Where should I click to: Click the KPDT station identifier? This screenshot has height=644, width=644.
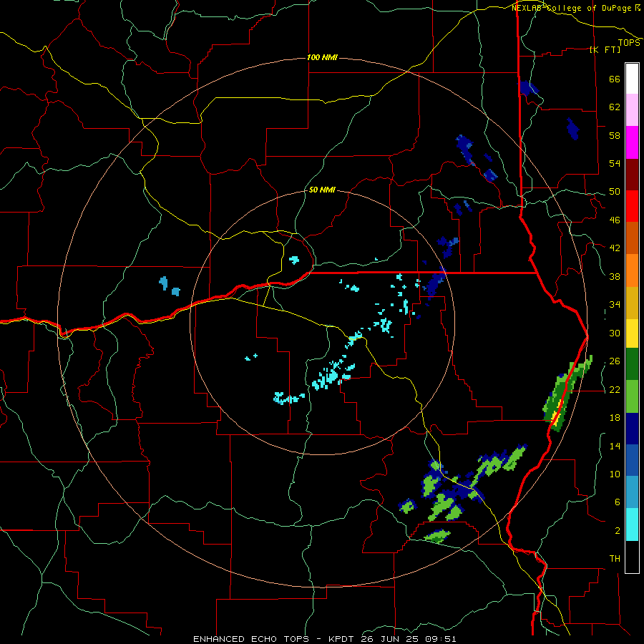tap(342, 639)
